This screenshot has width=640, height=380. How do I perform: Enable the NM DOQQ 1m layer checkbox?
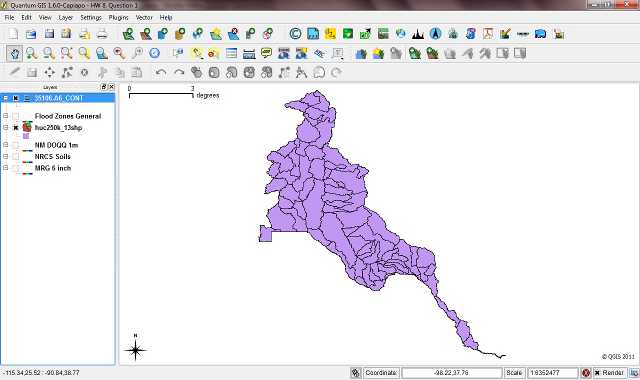pyautogui.click(x=16, y=145)
